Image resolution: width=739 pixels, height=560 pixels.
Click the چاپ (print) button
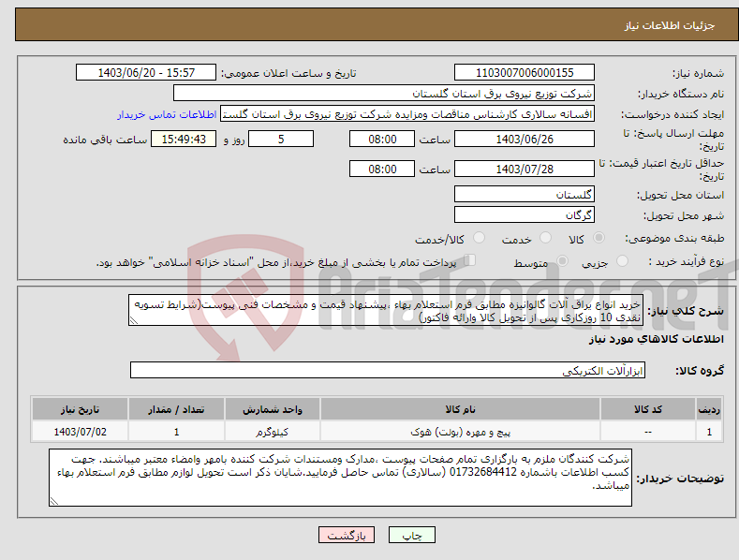click(x=411, y=535)
